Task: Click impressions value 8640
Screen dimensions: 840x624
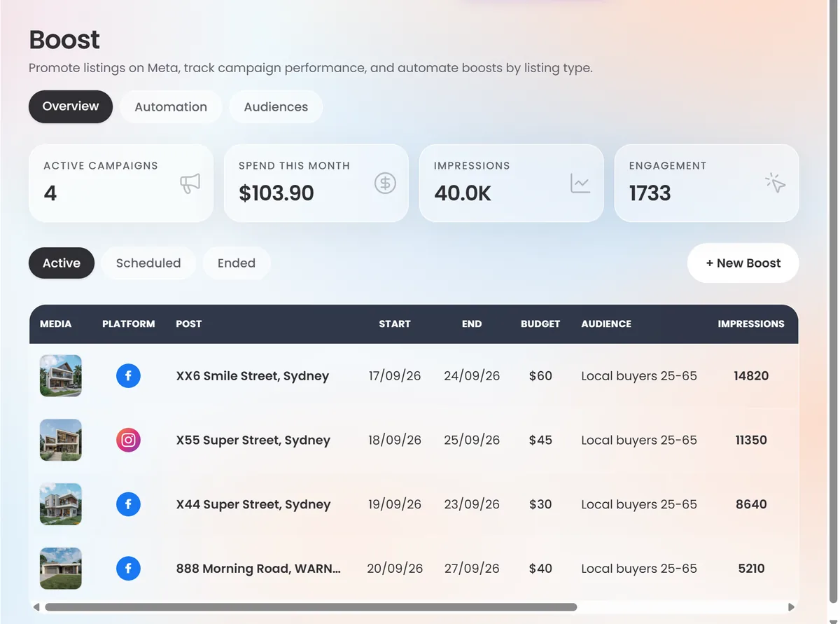Action: click(x=751, y=504)
